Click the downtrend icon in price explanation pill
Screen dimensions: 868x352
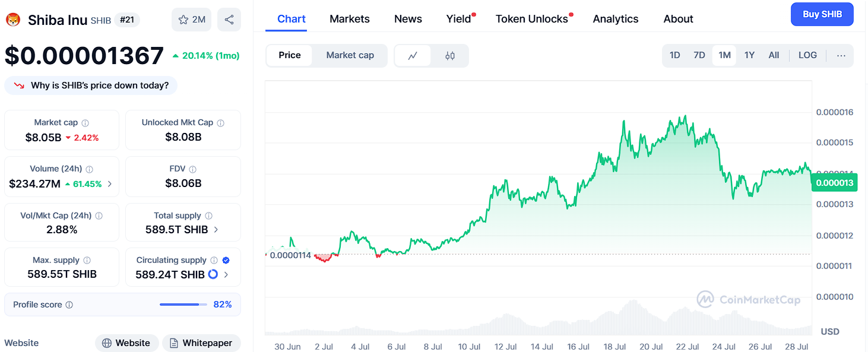(19, 85)
